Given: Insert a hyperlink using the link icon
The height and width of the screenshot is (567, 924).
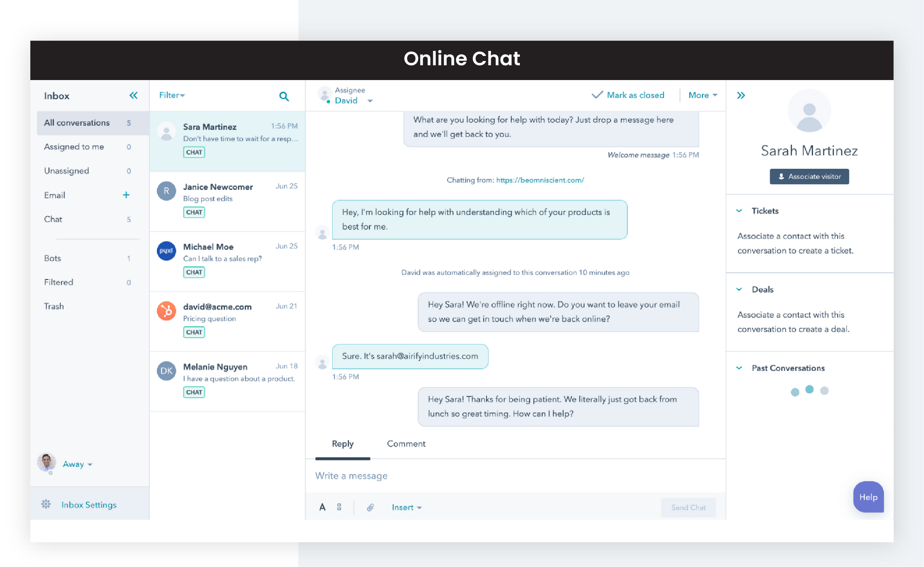Looking at the screenshot, I should click(339, 507).
